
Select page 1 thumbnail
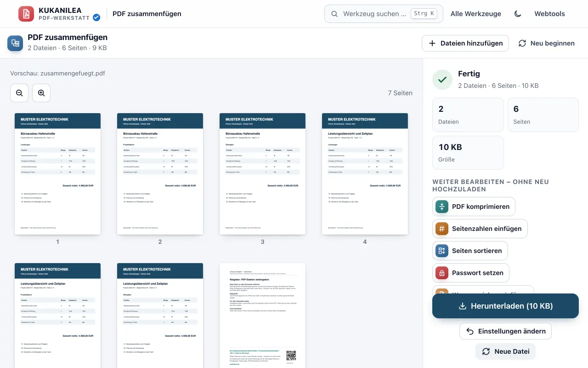[x=57, y=174]
